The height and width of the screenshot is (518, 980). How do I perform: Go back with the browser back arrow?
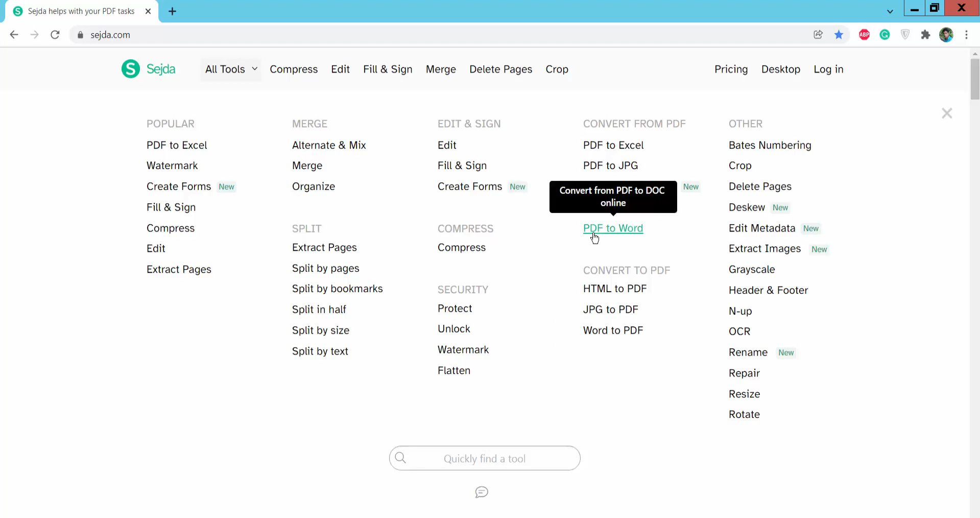[x=14, y=35]
